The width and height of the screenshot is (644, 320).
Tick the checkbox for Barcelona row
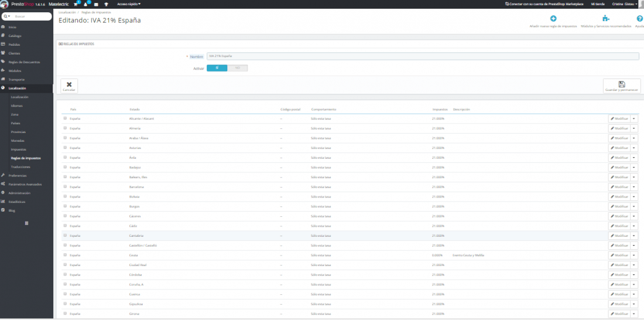click(x=65, y=187)
